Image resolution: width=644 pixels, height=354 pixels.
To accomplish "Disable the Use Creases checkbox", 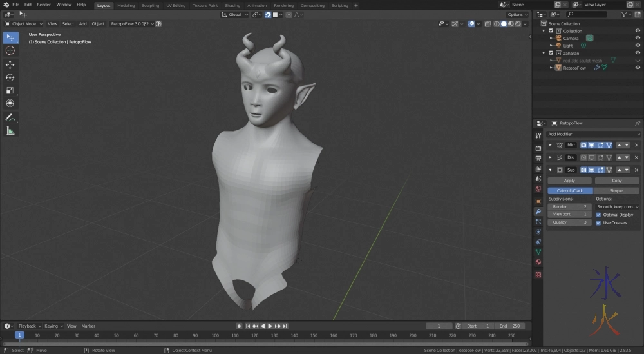I will click(x=598, y=222).
